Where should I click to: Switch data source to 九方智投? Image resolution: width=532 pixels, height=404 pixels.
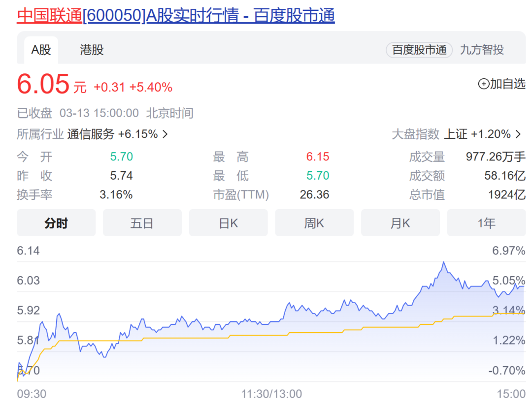(482, 50)
